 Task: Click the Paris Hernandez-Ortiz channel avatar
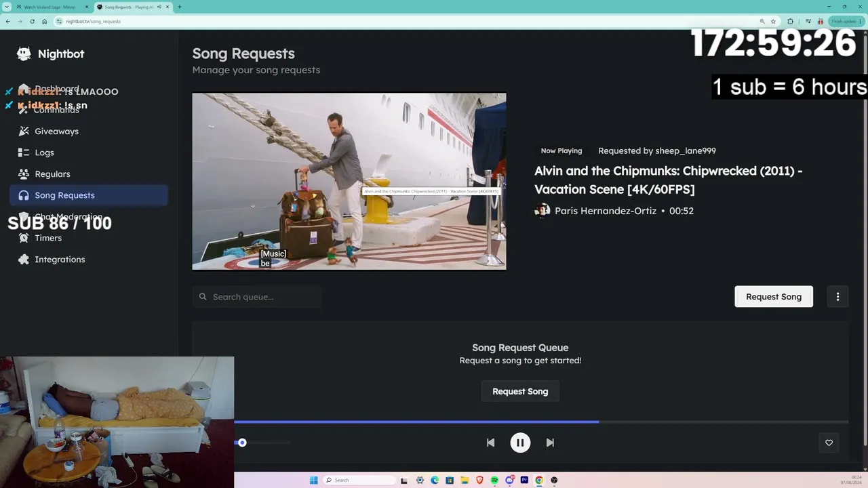(x=542, y=211)
